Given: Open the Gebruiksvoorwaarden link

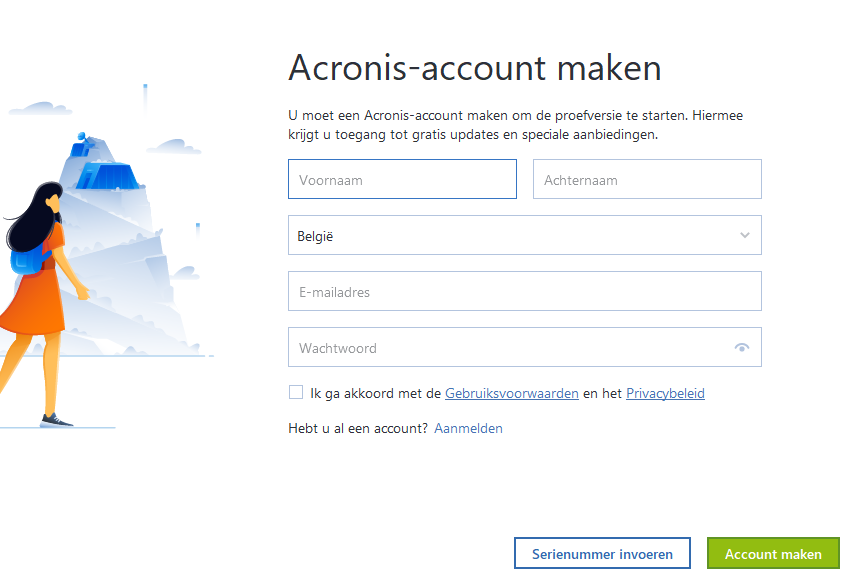Looking at the screenshot, I should click(x=512, y=394).
